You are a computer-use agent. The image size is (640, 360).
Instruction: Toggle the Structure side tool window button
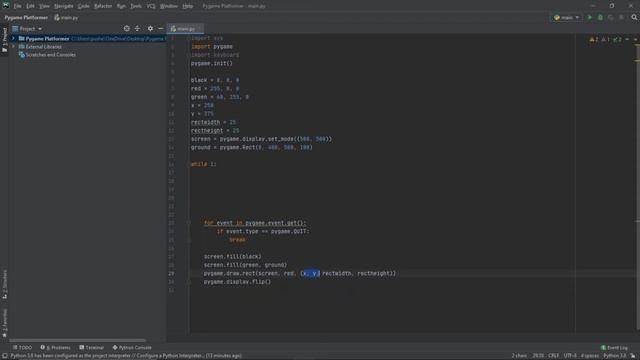4,284
